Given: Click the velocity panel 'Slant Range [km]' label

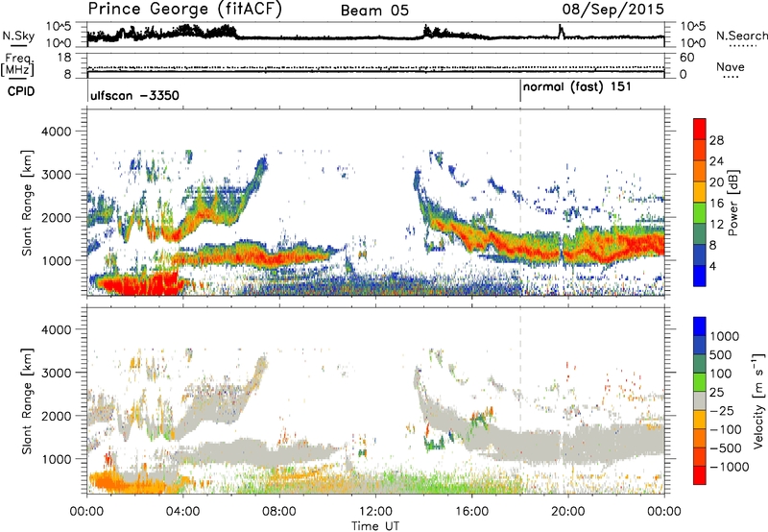Looking at the screenshot, I should [27, 401].
